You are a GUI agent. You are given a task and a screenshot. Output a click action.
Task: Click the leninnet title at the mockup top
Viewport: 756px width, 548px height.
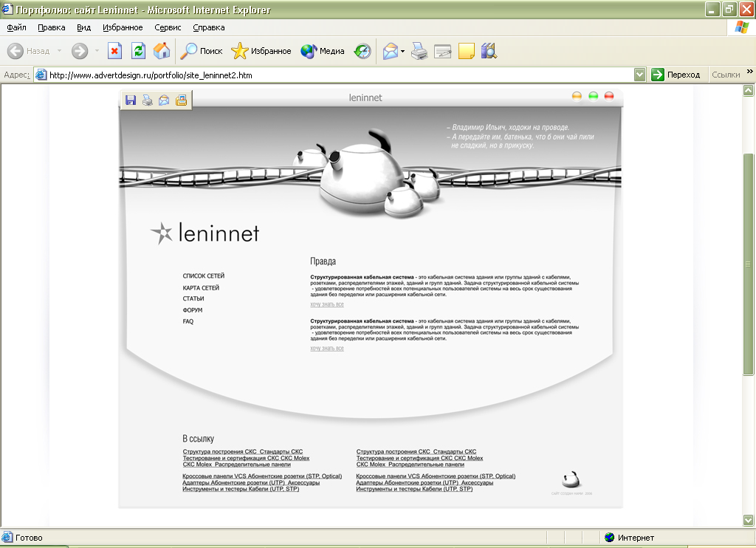[x=365, y=97]
